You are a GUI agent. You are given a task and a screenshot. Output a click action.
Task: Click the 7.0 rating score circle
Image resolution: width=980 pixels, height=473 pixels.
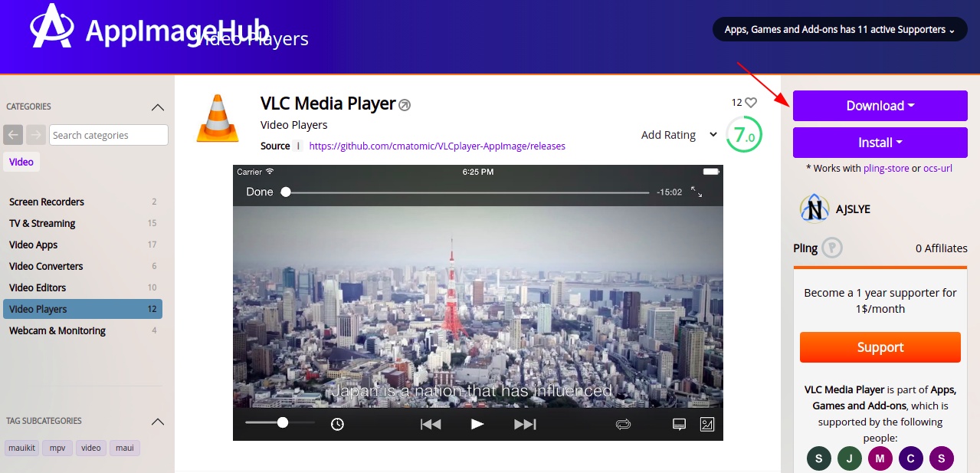pyautogui.click(x=743, y=134)
